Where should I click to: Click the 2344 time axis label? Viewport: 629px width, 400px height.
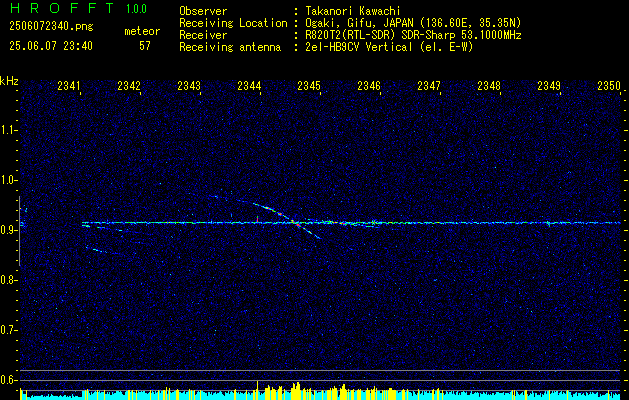[x=249, y=85]
